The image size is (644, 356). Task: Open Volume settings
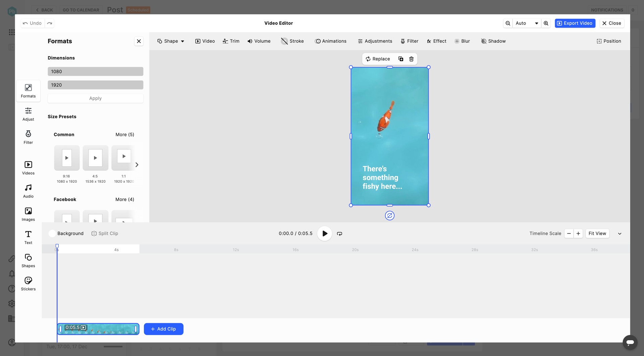coord(259,41)
